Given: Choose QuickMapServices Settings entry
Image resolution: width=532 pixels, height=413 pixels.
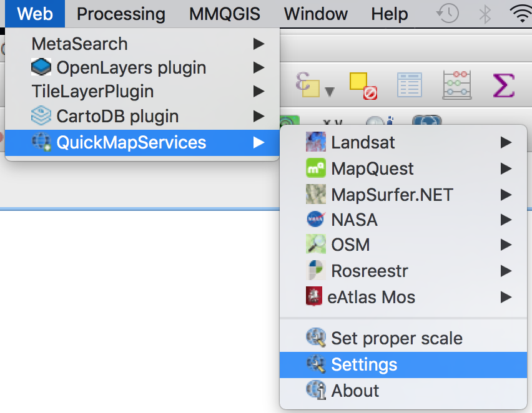Looking at the screenshot, I should (363, 364).
